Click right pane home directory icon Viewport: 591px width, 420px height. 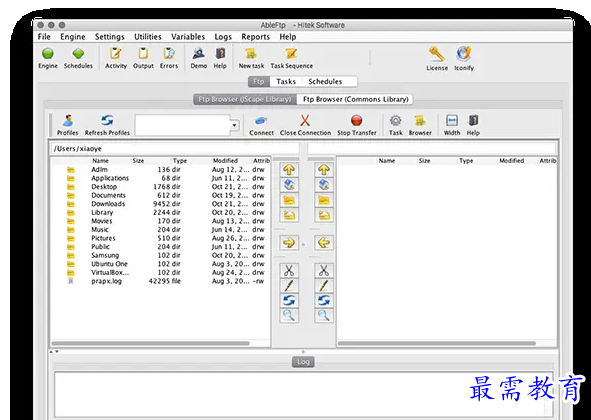click(x=324, y=185)
